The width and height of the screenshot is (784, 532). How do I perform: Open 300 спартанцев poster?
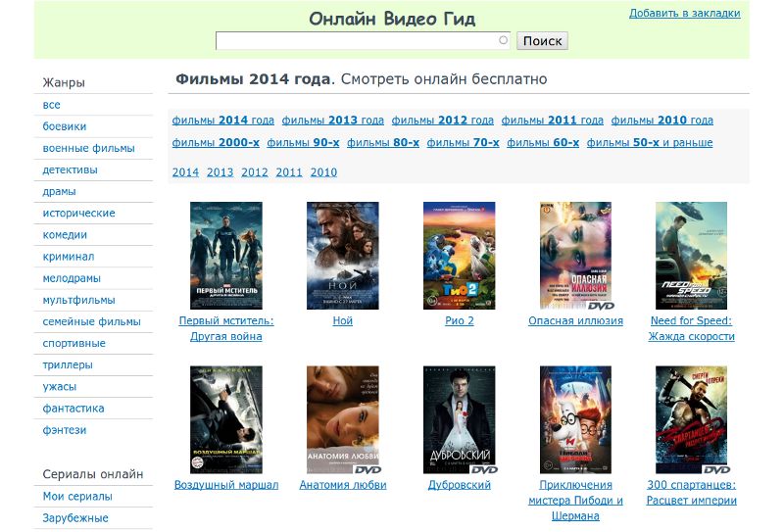pos(692,420)
